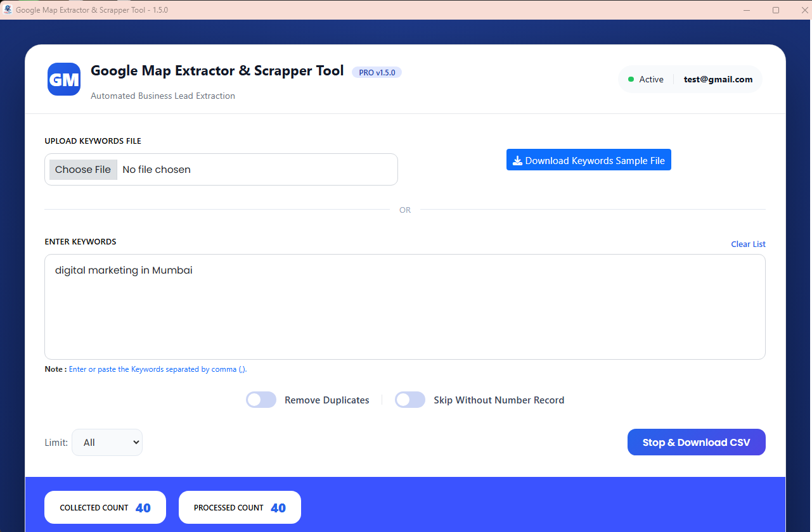This screenshot has width=812, height=532.
Task: Maximize the extractor tool window
Action: pyautogui.click(x=775, y=10)
